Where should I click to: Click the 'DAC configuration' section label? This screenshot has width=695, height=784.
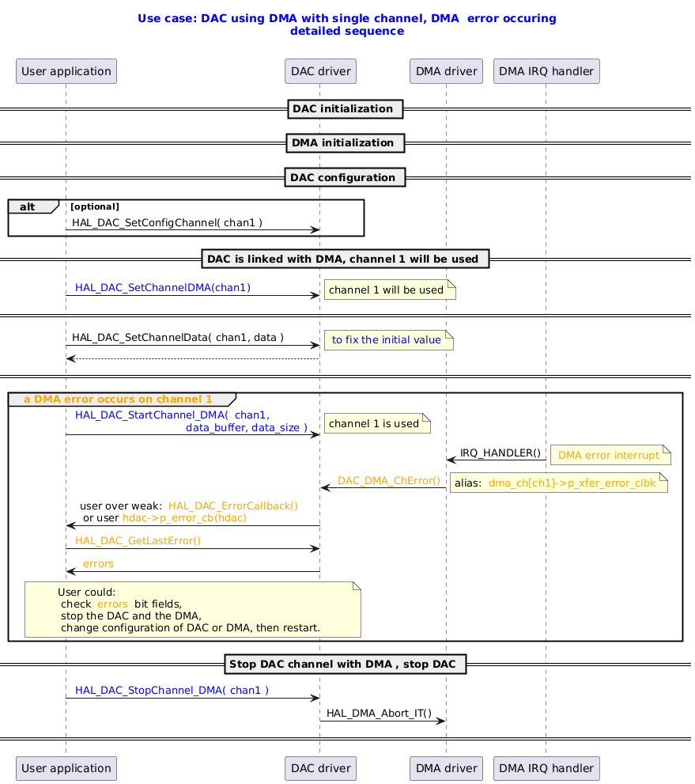pyautogui.click(x=345, y=177)
